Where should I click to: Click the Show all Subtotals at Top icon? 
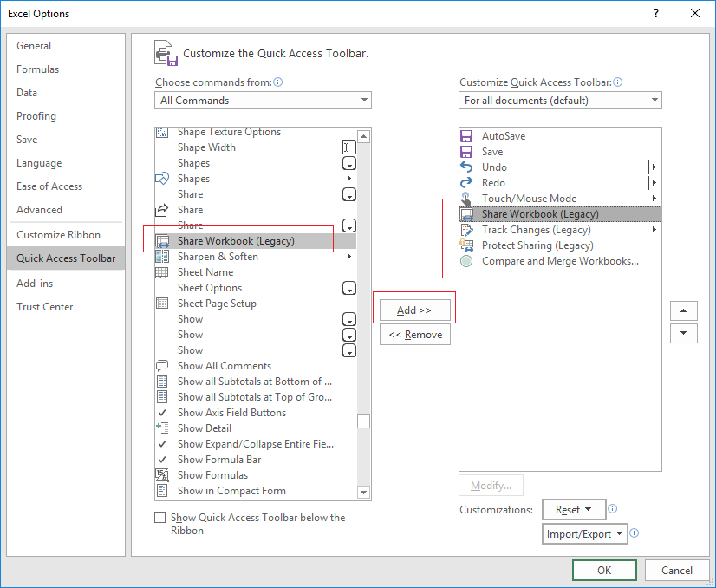[162, 397]
